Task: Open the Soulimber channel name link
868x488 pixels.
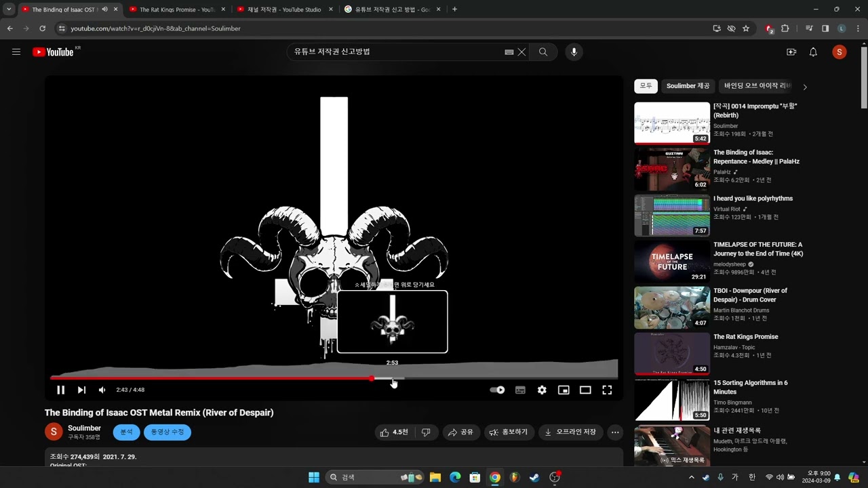Action: 84,428
